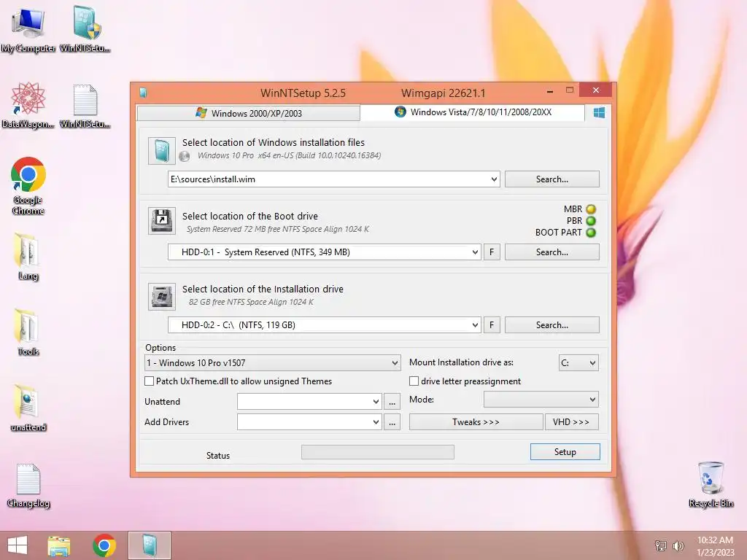Open the Lang folder on desktop
This screenshot has width=747, height=560.
coord(28,257)
